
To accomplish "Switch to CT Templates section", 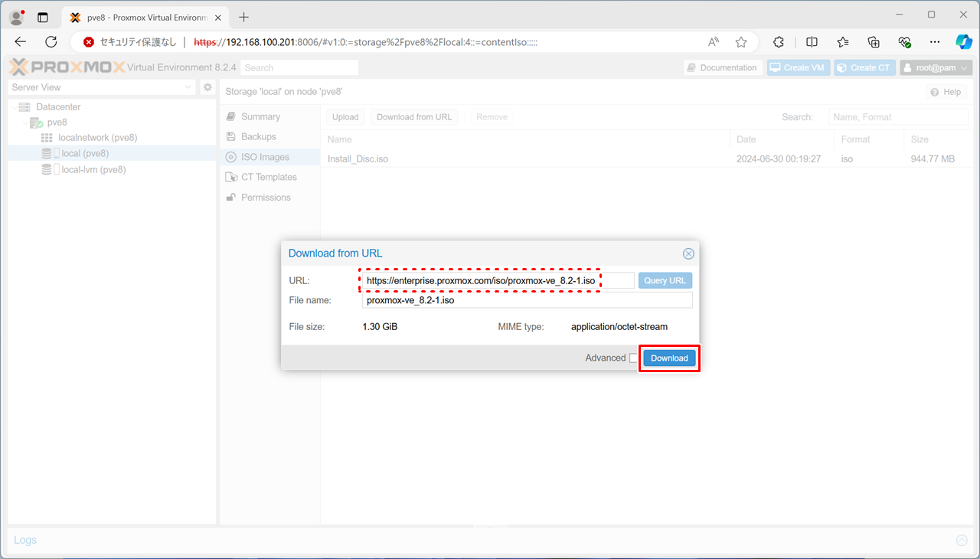I will point(268,177).
